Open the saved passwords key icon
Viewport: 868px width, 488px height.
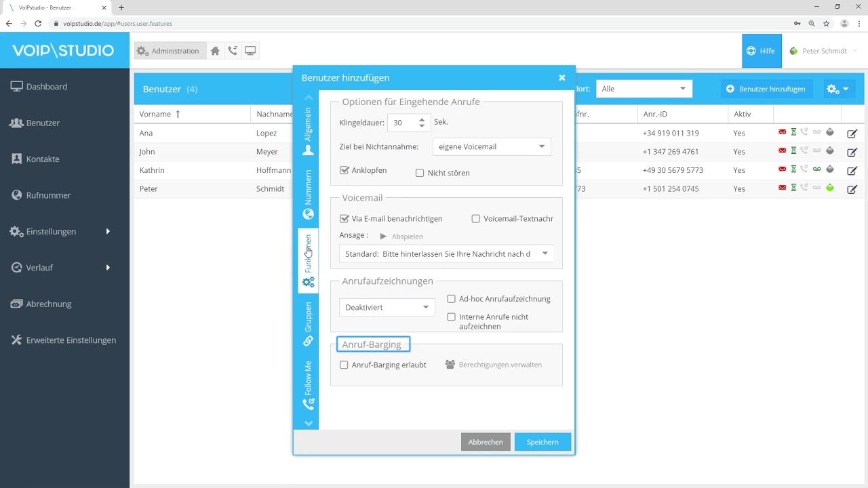(796, 23)
